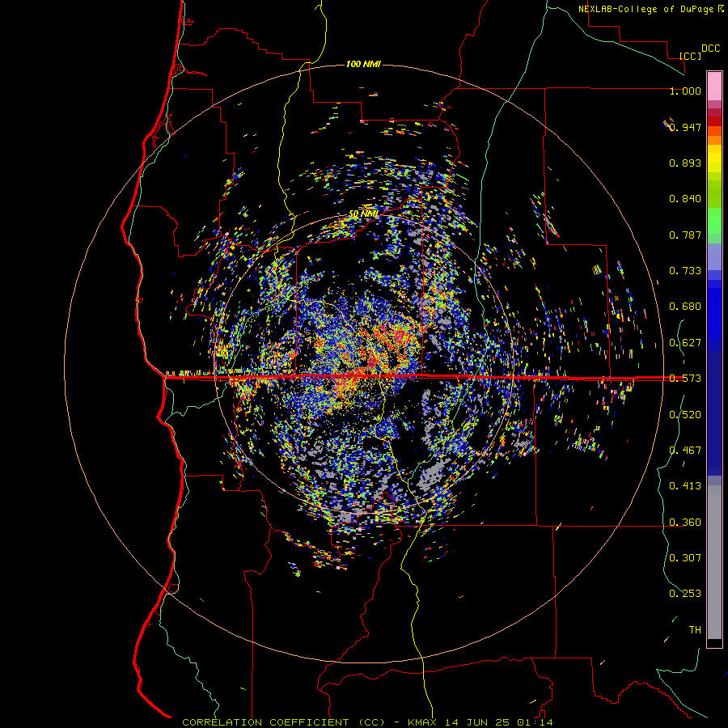Click the 100 NMI range ring label
Screen dimensions: 728x728
click(x=363, y=64)
